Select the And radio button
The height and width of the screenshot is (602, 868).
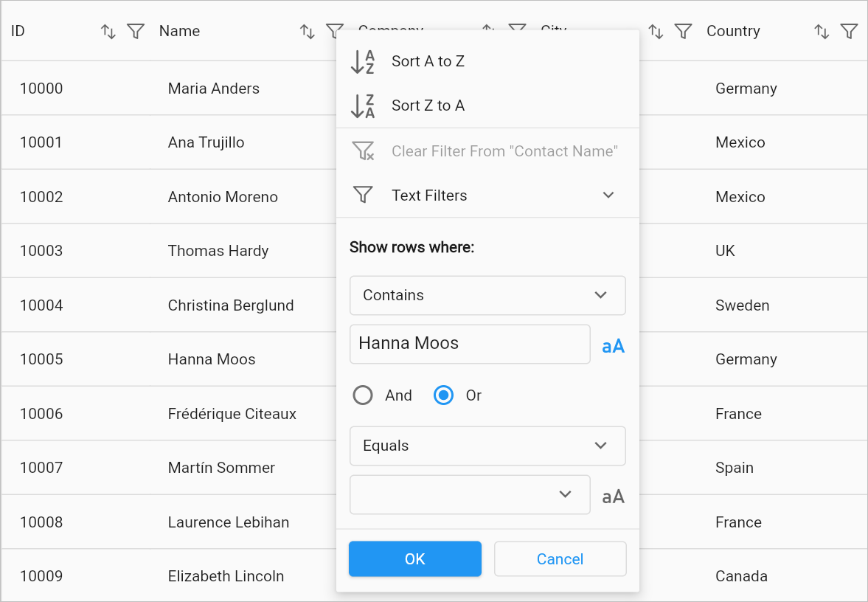tap(363, 395)
